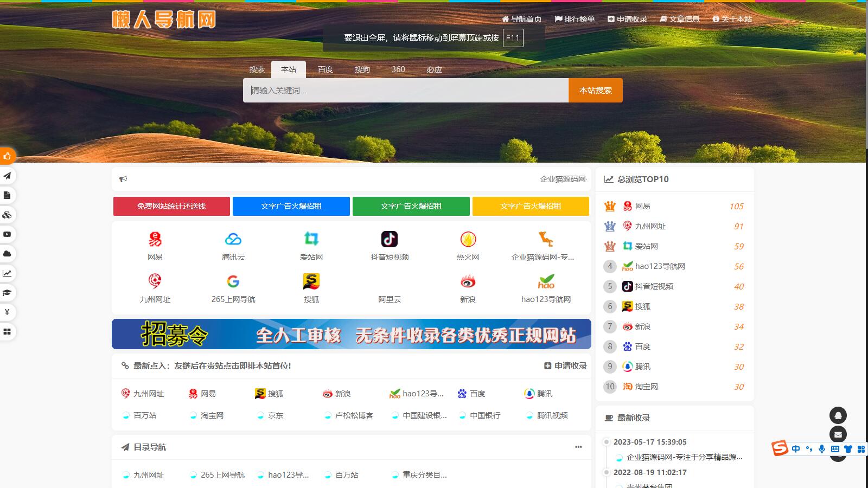The width and height of the screenshot is (868, 488).
Task: Open the 抖音短视频 icon in the site grid
Action: point(390,239)
